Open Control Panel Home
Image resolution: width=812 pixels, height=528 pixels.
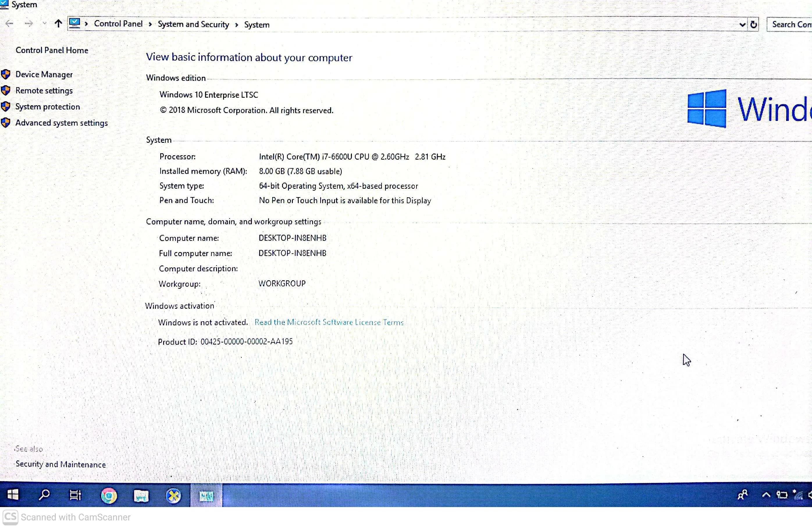pyautogui.click(x=52, y=51)
